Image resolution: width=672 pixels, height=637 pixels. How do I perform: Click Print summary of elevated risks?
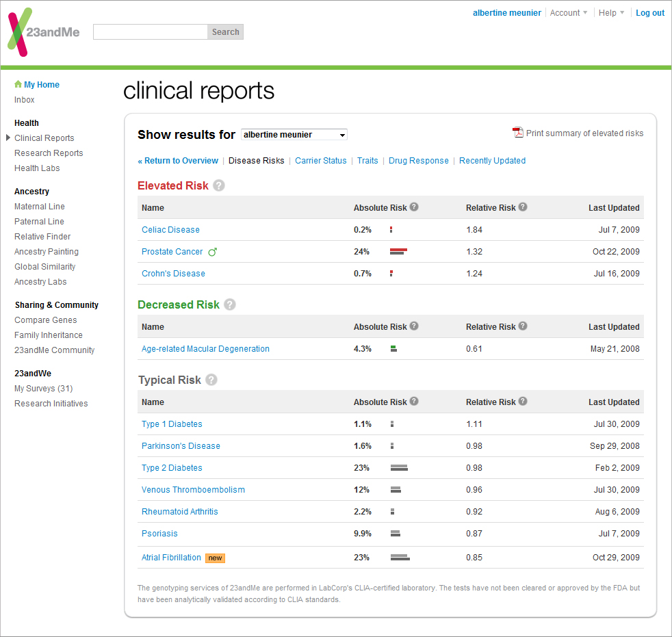[584, 133]
